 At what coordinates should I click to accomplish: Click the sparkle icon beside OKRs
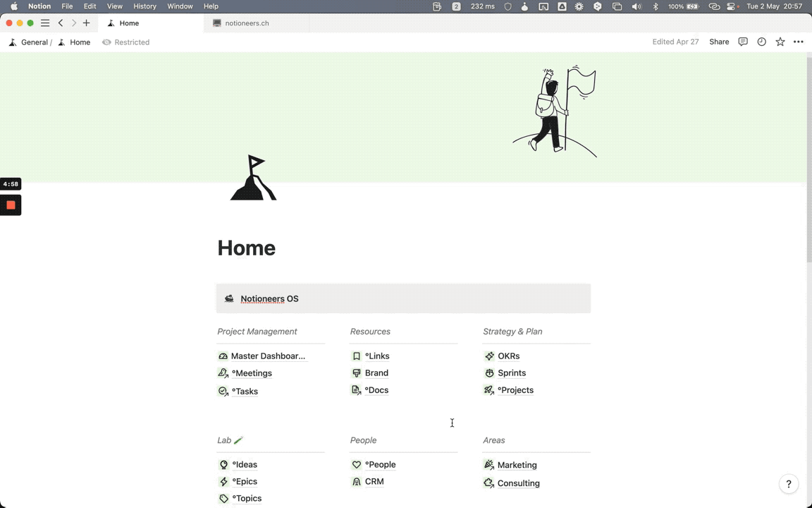(x=489, y=356)
